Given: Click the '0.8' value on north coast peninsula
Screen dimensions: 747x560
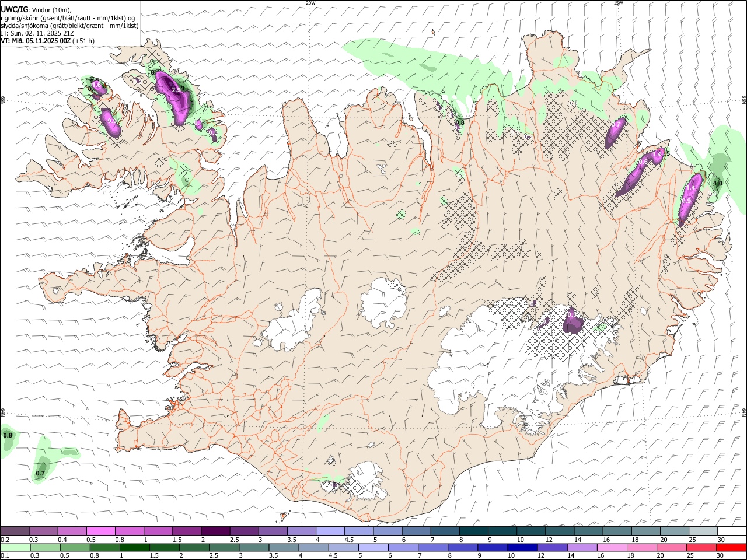Looking at the screenshot, I should tap(460, 123).
